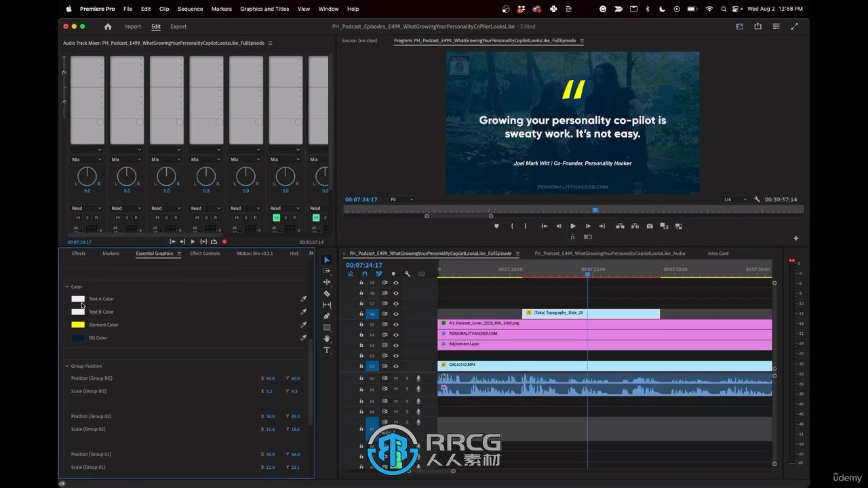Switch to Motion Bro v3.2.1 tab
Viewport: 868px width, 488px height.
255,253
